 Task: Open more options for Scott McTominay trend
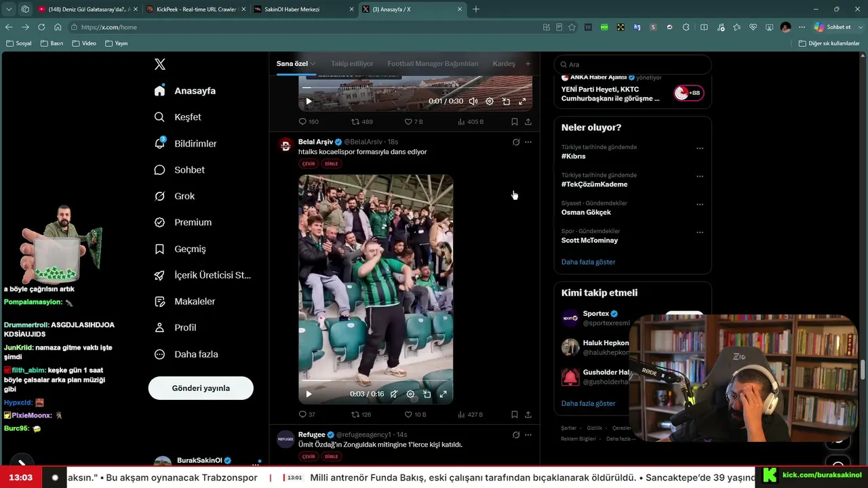click(x=700, y=232)
